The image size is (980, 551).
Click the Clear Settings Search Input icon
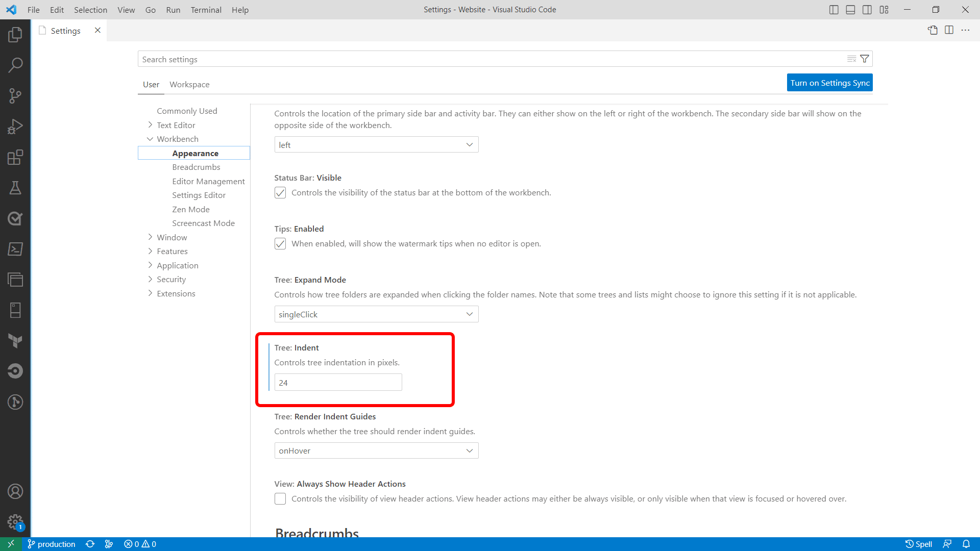coord(851,59)
